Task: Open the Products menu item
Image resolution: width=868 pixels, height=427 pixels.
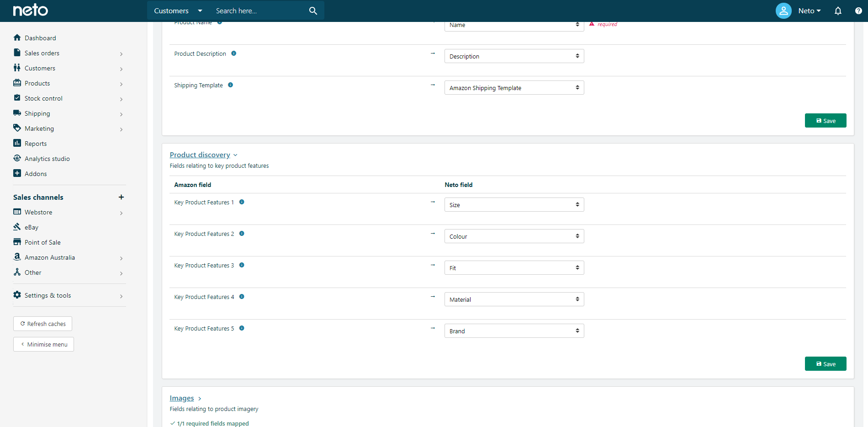Action: [37, 83]
